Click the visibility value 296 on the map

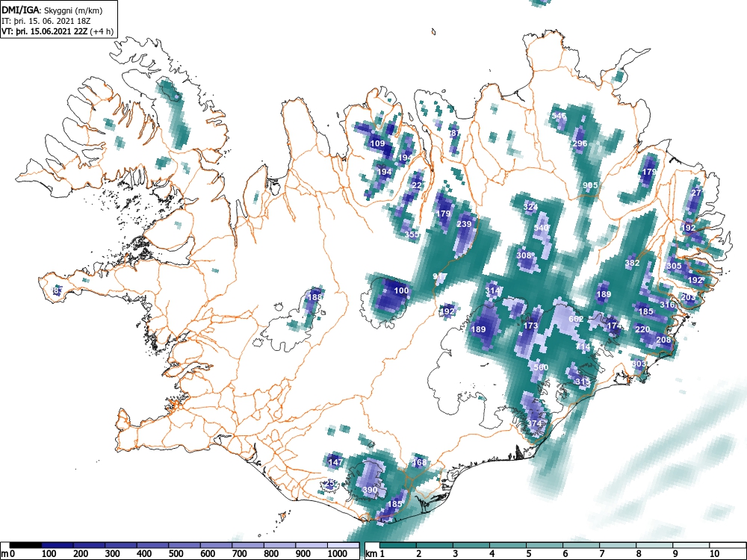(x=580, y=143)
